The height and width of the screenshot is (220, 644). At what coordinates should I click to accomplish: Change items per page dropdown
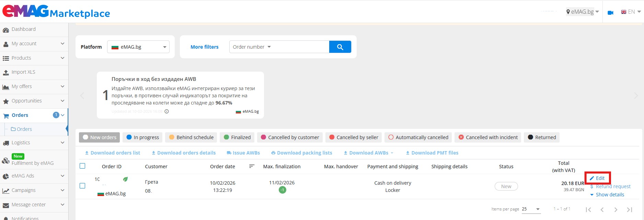point(531,209)
